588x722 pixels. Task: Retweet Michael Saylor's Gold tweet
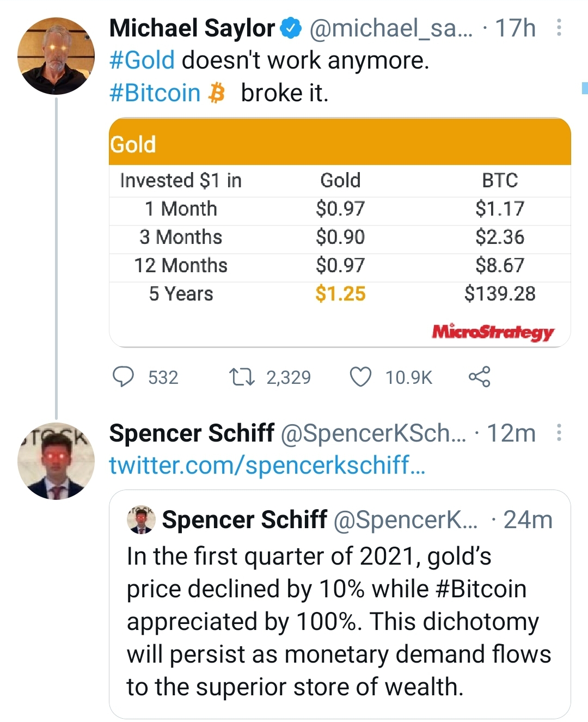[x=242, y=377]
